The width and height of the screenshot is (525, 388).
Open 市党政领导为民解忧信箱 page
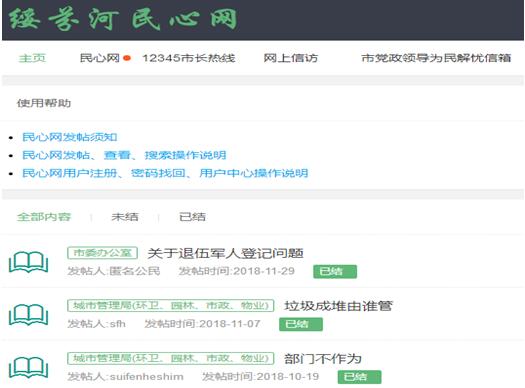436,58
